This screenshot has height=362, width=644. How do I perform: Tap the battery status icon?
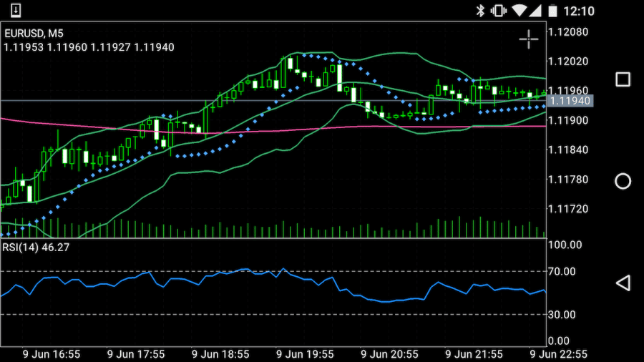[553, 11]
